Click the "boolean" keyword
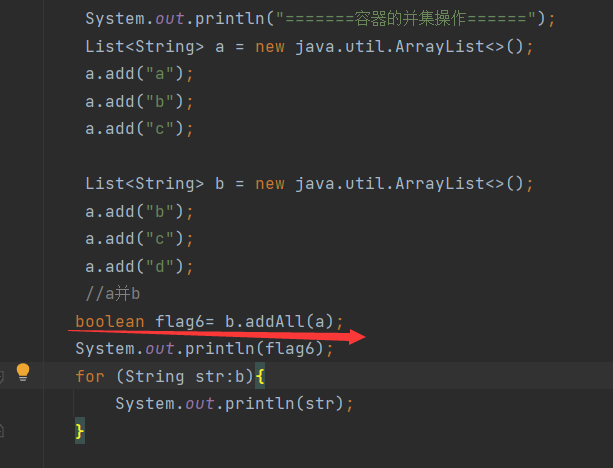Viewport: 613px width, 468px height. pyautogui.click(x=110, y=321)
